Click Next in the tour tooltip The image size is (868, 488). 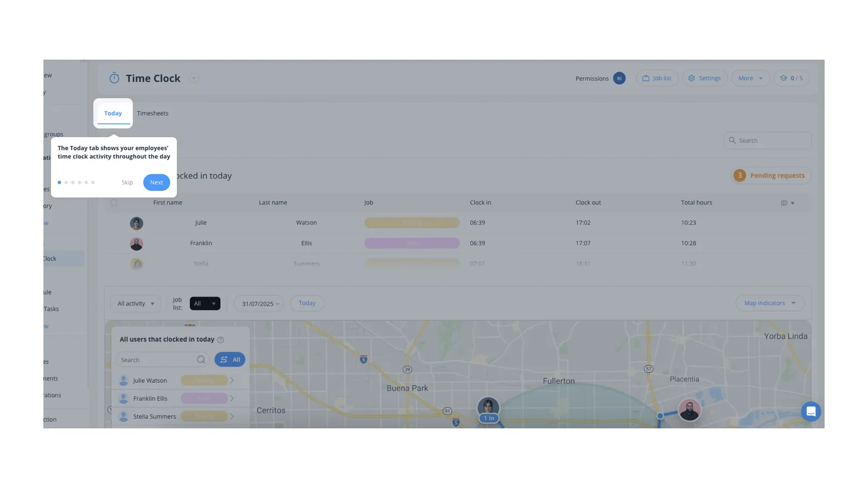(156, 182)
